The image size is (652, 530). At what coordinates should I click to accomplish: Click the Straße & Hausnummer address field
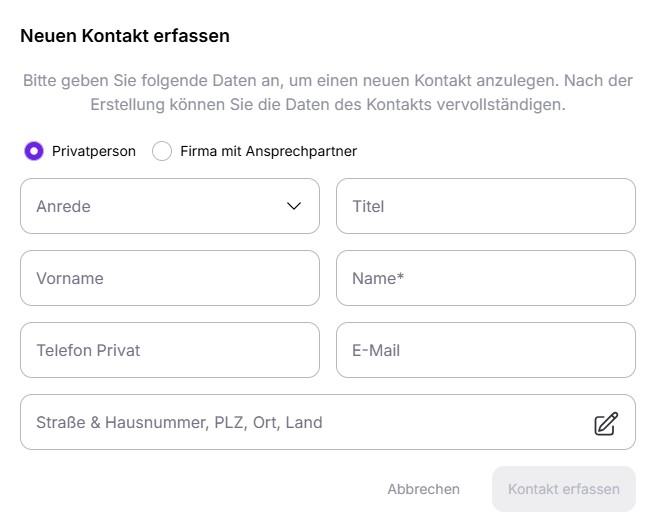[x=328, y=422]
